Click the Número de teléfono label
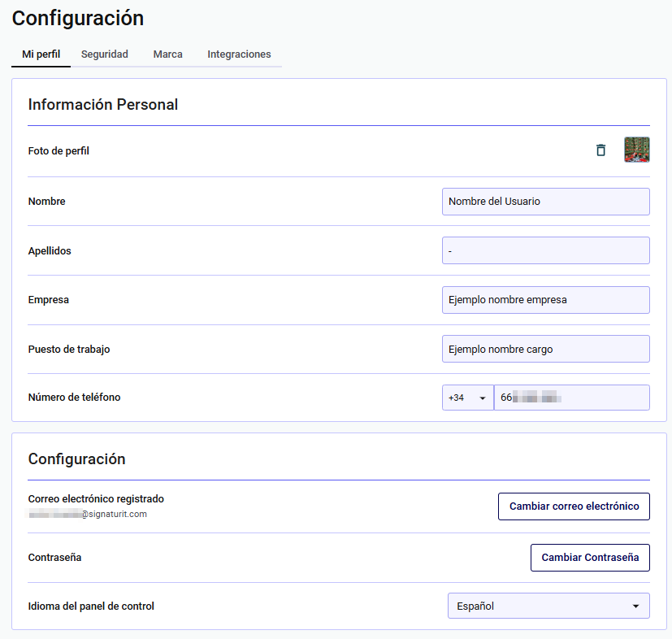672x639 pixels. pos(74,398)
